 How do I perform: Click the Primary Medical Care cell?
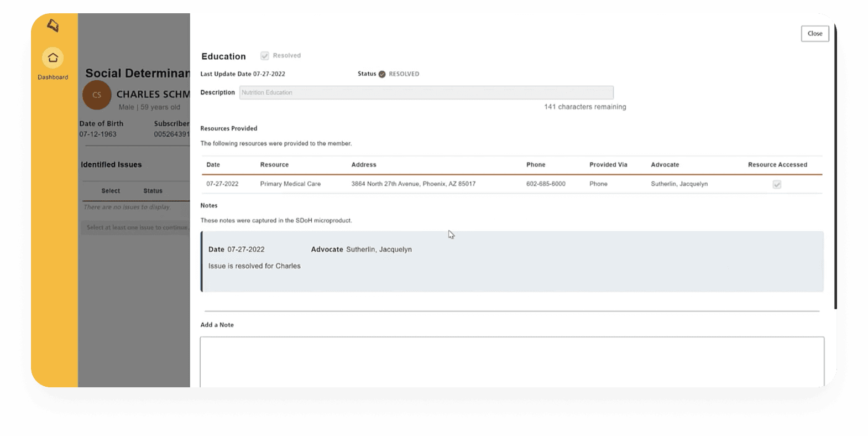pos(290,184)
